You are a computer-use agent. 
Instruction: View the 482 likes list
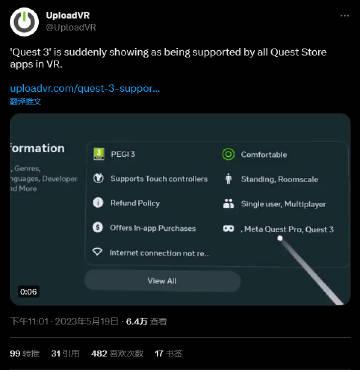click(117, 353)
